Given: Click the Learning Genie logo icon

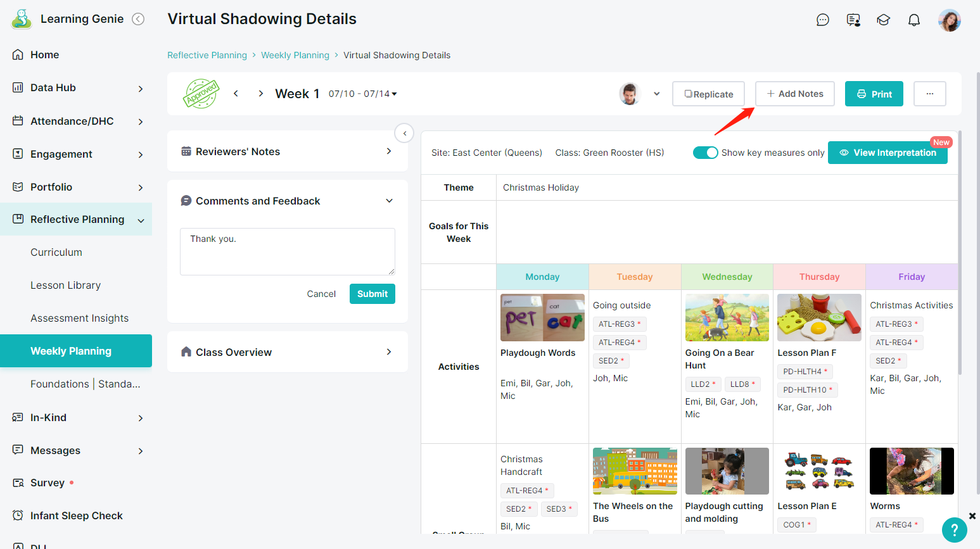Looking at the screenshot, I should (22, 19).
